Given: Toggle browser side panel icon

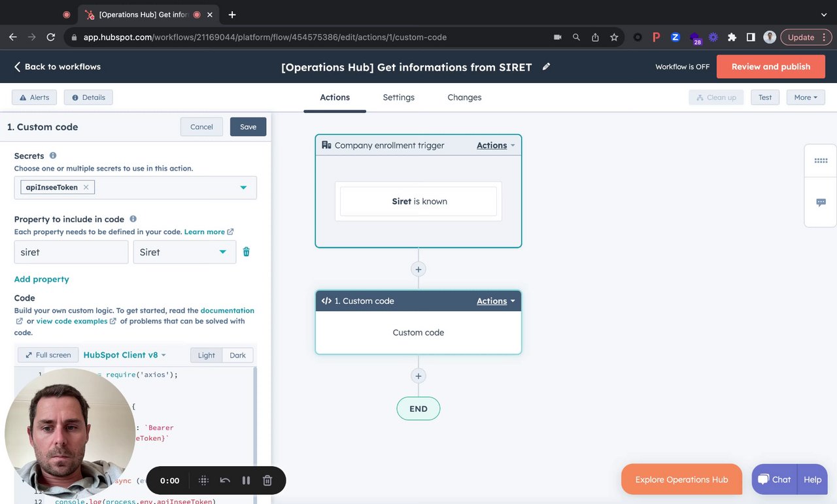Looking at the screenshot, I should pos(751,37).
